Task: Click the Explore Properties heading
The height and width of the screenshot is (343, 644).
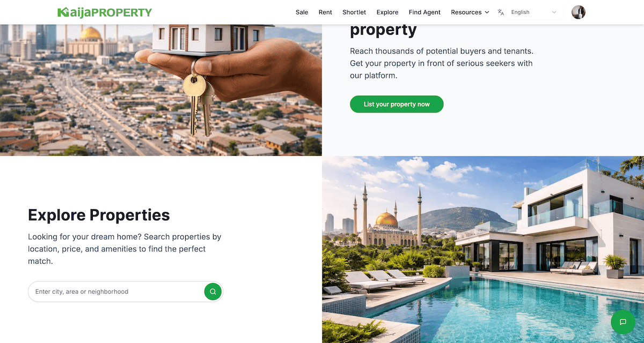Action: click(99, 215)
